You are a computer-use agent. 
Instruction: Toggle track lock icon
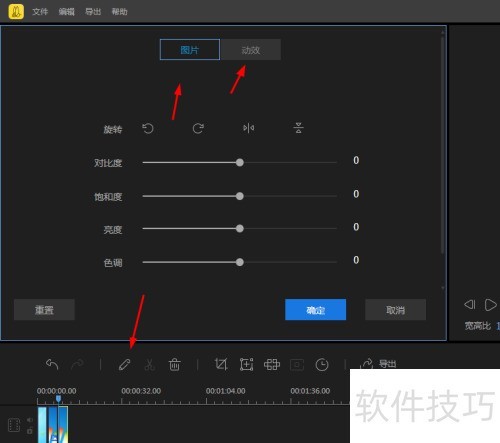30,431
